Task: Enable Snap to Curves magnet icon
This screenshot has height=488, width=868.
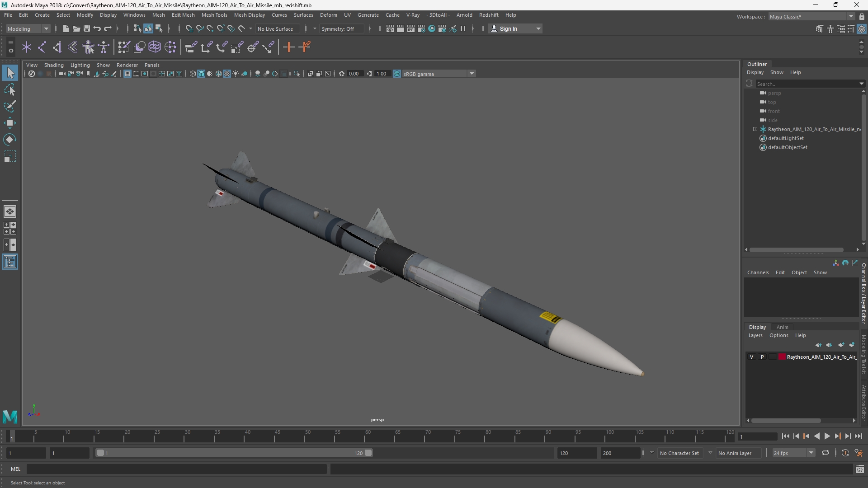Action: point(199,28)
